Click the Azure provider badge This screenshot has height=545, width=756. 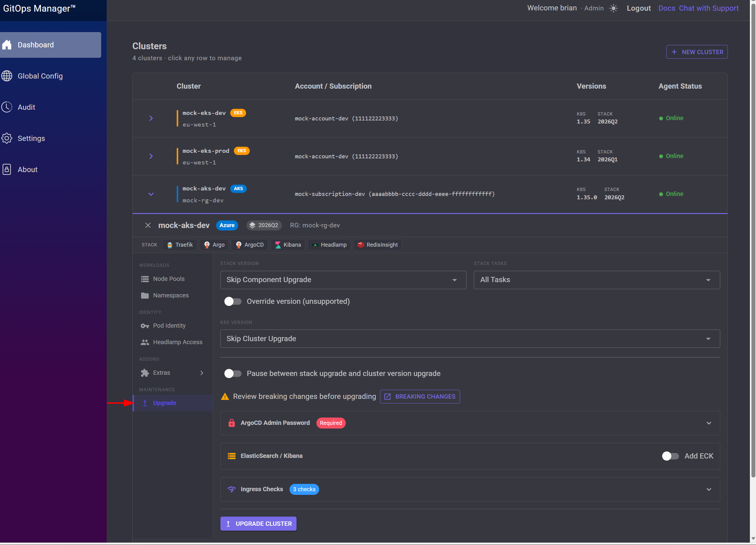pyautogui.click(x=227, y=225)
